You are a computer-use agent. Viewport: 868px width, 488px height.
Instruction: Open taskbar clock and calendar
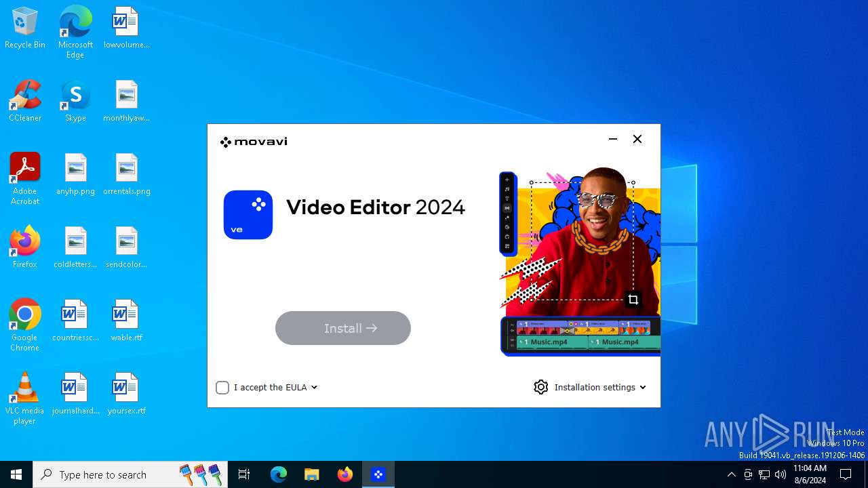coord(810,474)
